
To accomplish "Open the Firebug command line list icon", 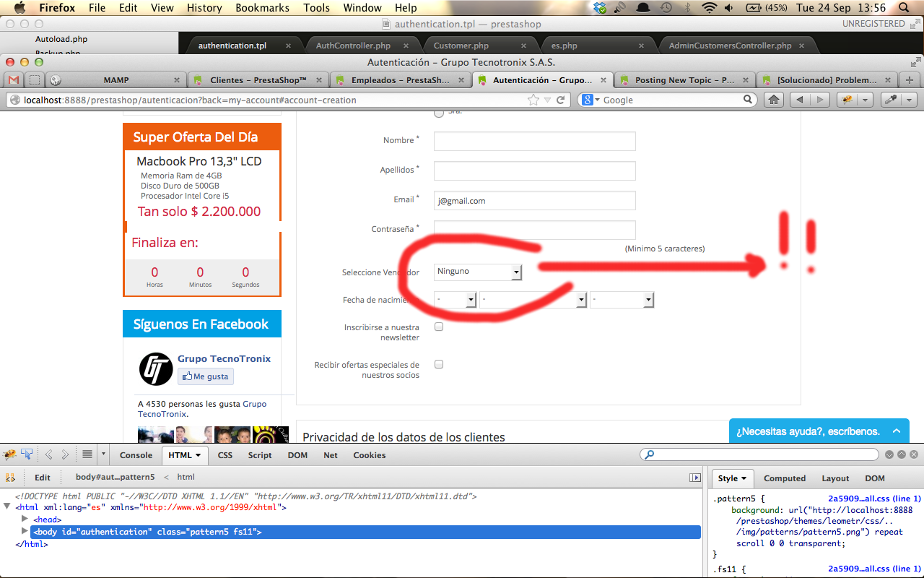I will tap(87, 454).
